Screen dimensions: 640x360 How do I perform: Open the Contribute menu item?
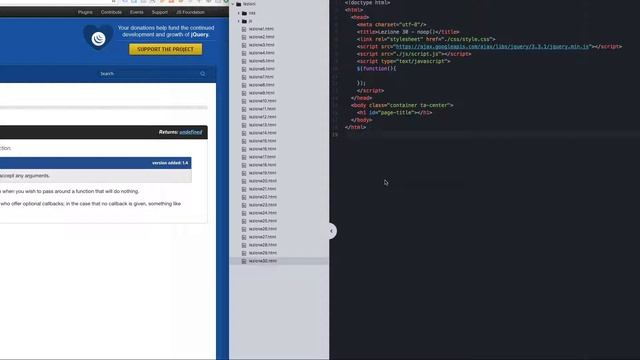click(111, 12)
